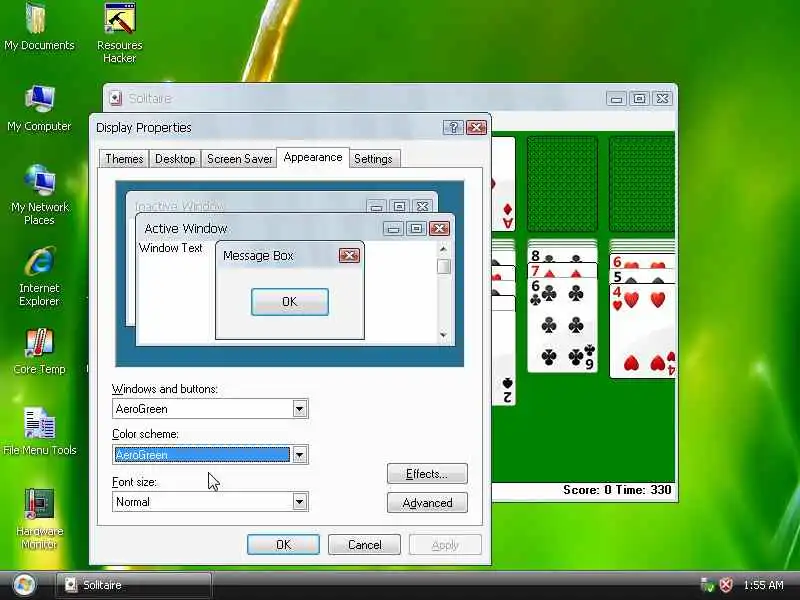Select the File Menu Tools icon
Screen dimensions: 800x600
tap(39, 432)
